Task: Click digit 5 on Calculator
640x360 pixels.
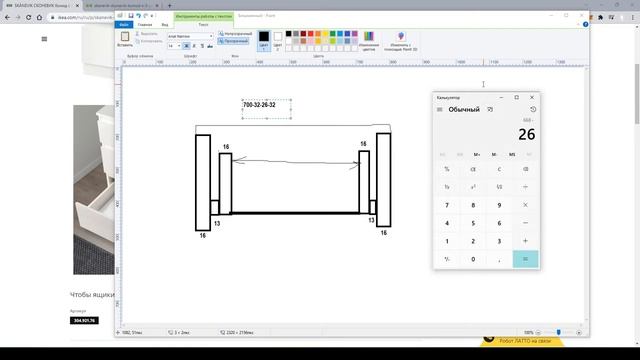Action: 473,223
